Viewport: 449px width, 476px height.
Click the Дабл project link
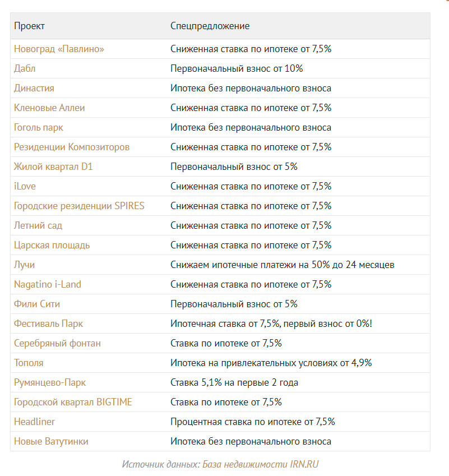[25, 68]
